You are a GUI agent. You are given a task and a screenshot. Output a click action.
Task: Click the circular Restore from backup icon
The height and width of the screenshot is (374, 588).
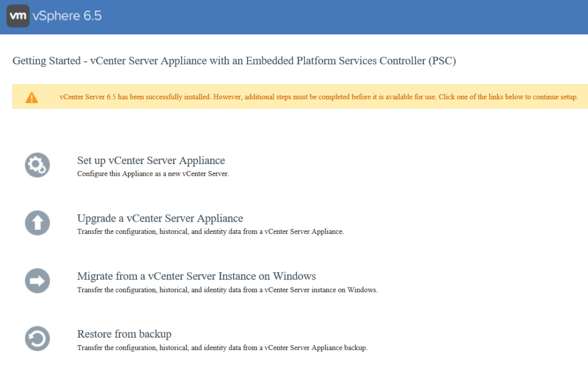pos(37,339)
